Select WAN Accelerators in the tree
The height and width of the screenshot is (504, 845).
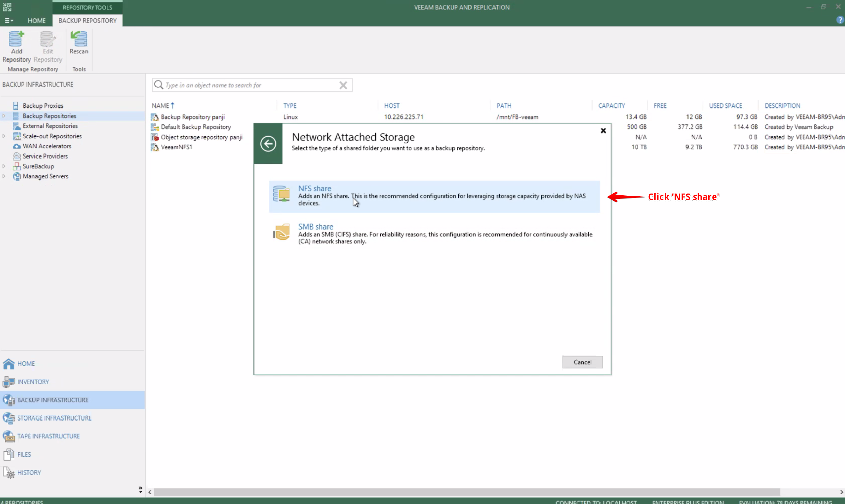click(x=47, y=146)
